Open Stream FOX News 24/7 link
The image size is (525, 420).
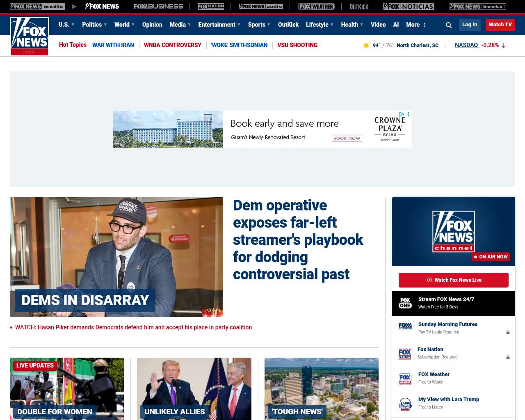point(446,299)
